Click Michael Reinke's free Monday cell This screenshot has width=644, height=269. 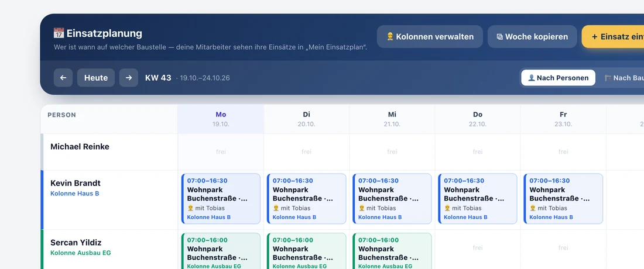pyautogui.click(x=221, y=151)
